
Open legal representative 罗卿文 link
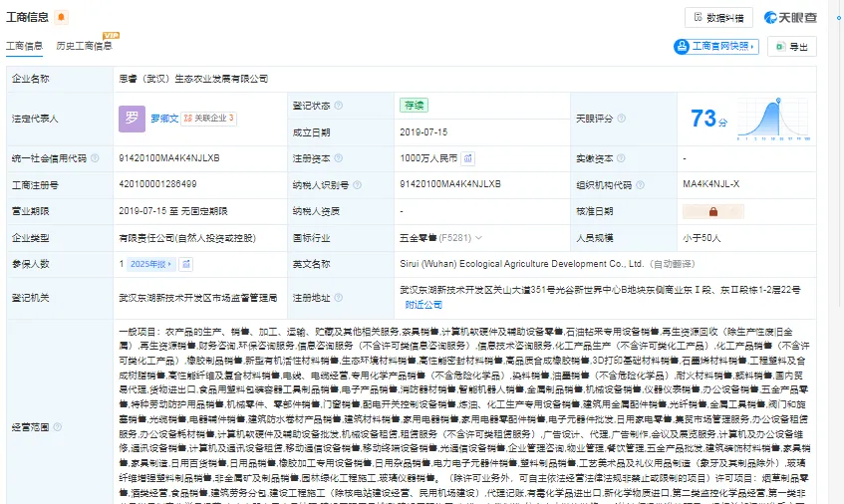[x=164, y=119]
